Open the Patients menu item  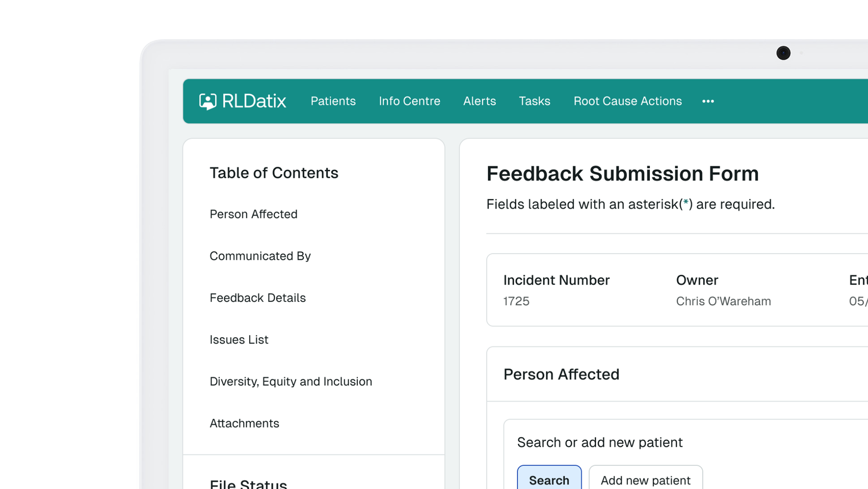[x=333, y=101]
